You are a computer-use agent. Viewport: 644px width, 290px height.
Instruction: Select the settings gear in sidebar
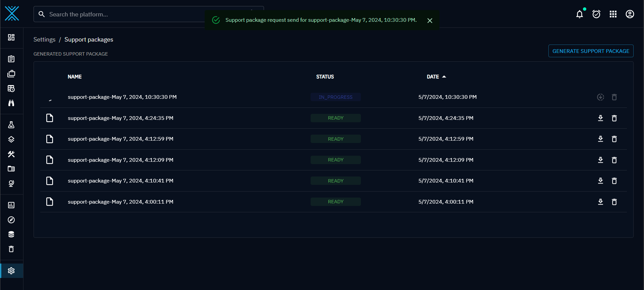[x=11, y=271]
